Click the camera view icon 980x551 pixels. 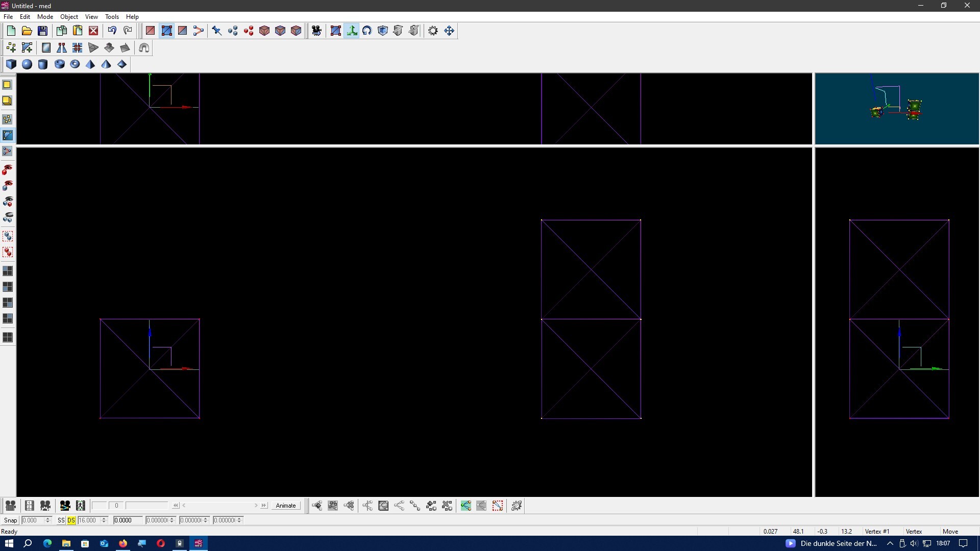tap(316, 31)
